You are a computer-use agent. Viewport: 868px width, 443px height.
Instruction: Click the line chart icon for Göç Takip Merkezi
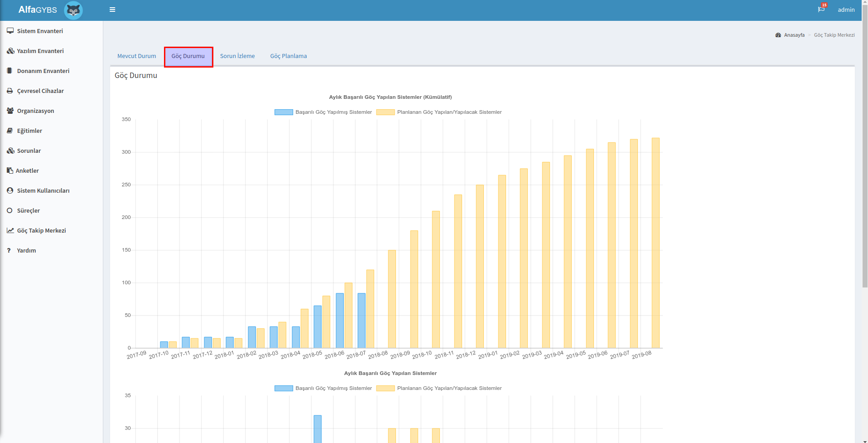point(10,230)
